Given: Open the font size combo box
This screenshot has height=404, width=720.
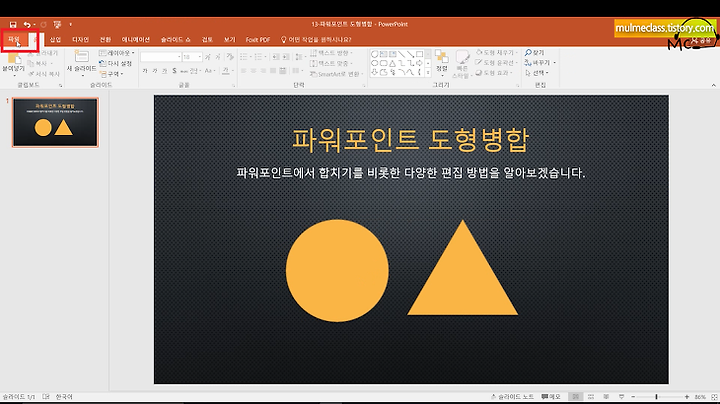Looking at the screenshot, I should click(x=192, y=56).
